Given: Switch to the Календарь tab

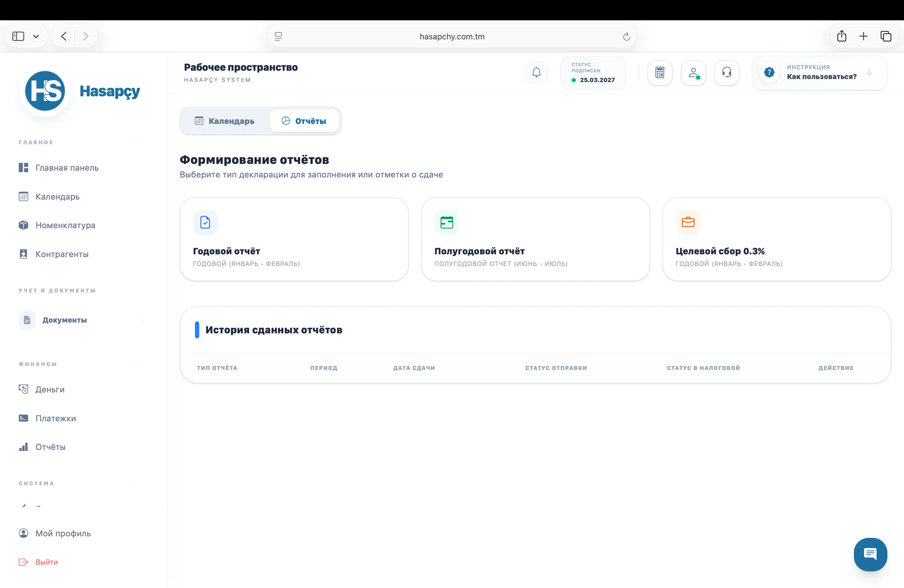Looking at the screenshot, I should click(224, 121).
